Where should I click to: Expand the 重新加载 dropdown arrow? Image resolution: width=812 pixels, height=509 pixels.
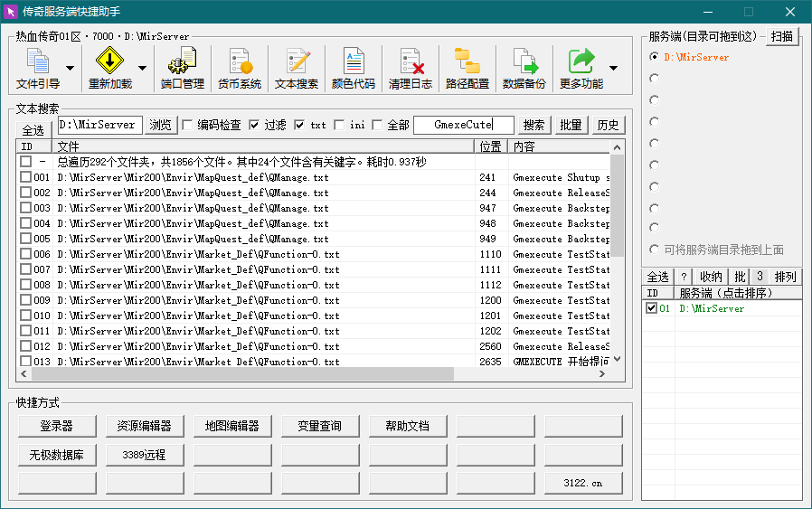[x=142, y=68]
